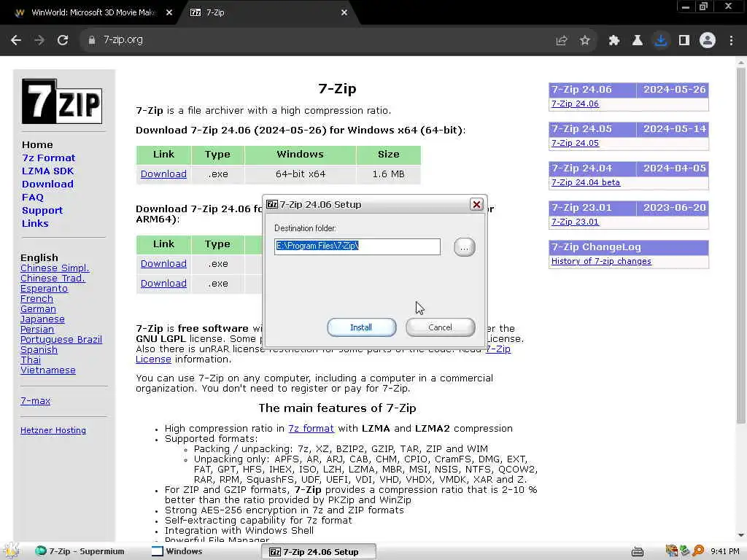Switch language to Portuguese Brazil
The image size is (747, 560).
(61, 340)
